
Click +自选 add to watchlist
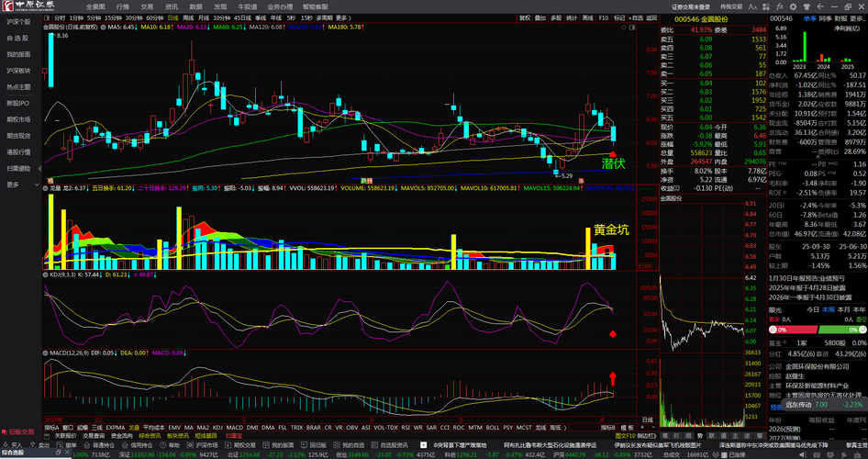tap(636, 17)
